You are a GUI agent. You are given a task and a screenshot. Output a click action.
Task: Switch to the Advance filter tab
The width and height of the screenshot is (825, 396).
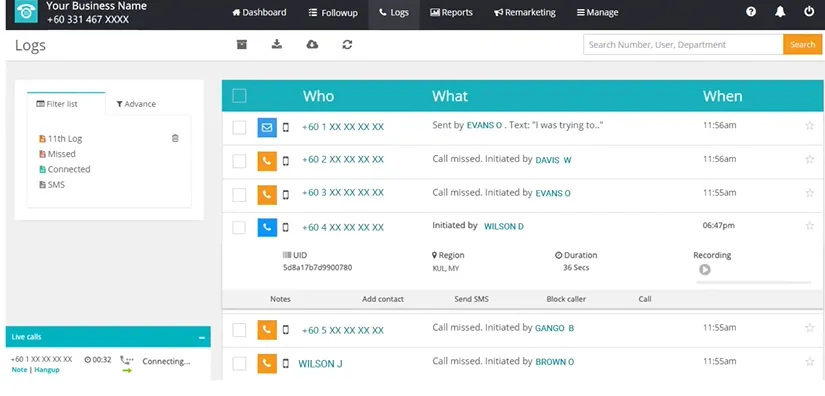(x=136, y=104)
